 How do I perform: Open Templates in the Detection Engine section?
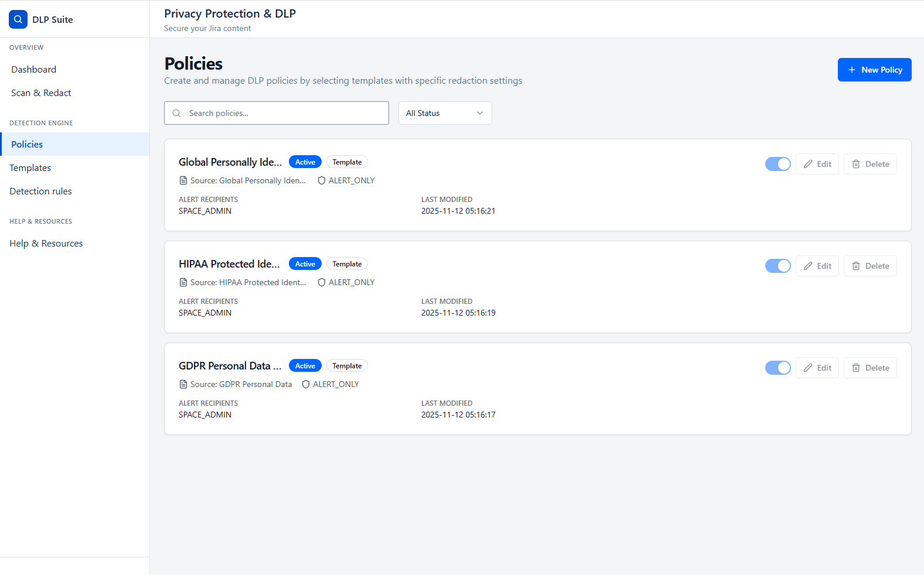[30, 168]
